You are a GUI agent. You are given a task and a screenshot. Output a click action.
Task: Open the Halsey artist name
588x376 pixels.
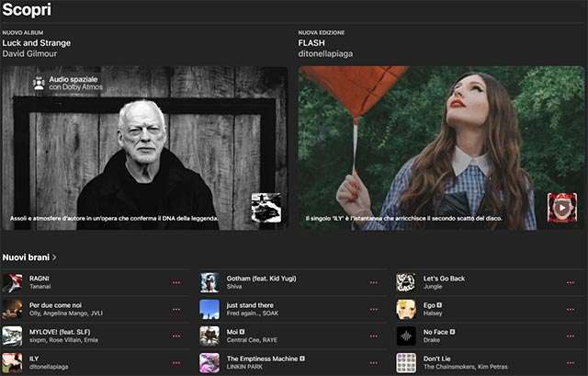point(433,313)
